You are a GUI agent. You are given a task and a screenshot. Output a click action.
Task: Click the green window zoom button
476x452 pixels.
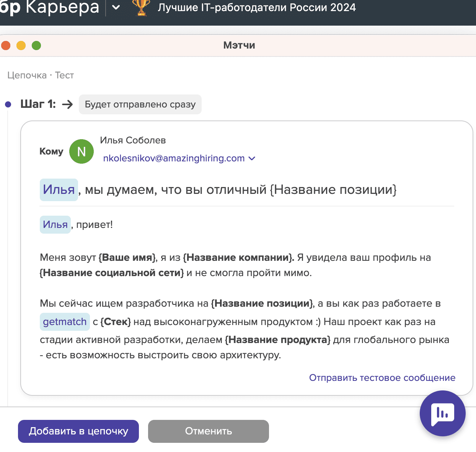pos(36,46)
